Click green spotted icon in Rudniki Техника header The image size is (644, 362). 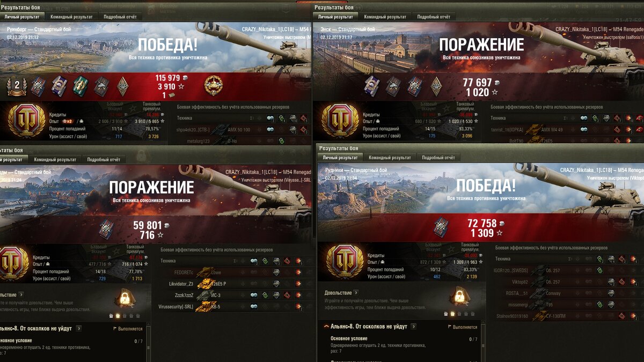point(599,260)
